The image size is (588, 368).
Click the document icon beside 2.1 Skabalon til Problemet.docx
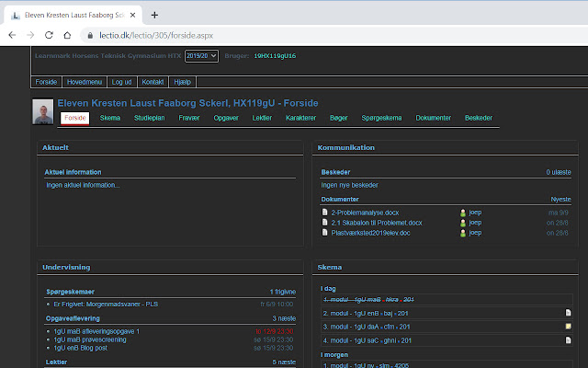pos(324,223)
